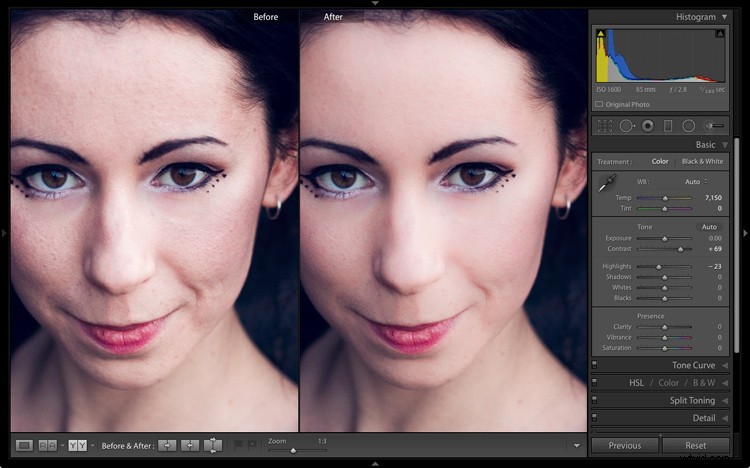Image resolution: width=750 pixels, height=468 pixels.
Task: Toggle the Detail panel on/off switch
Action: tap(595, 418)
